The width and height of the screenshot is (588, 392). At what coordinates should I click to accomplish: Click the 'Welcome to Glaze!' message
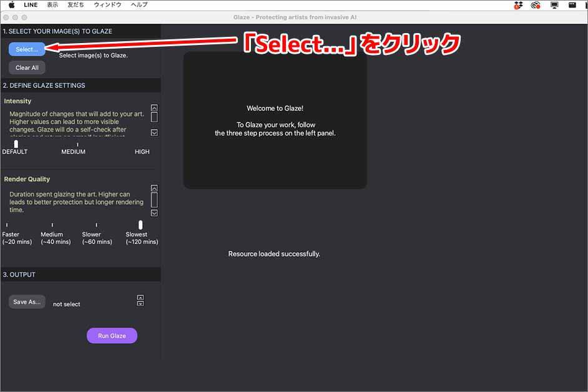coord(275,108)
